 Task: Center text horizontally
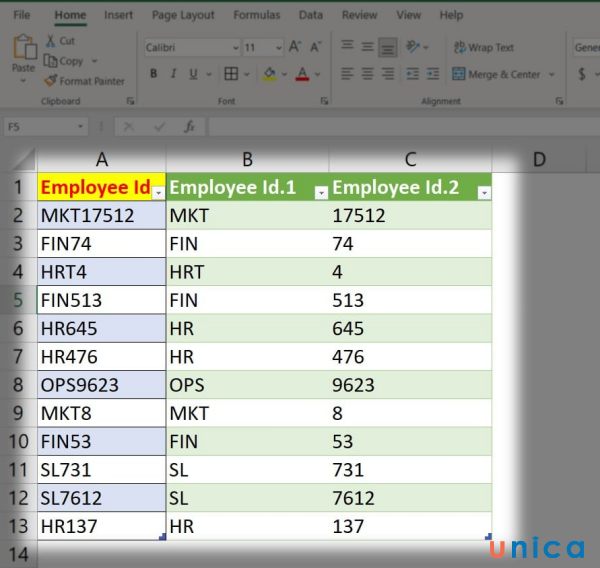367,73
